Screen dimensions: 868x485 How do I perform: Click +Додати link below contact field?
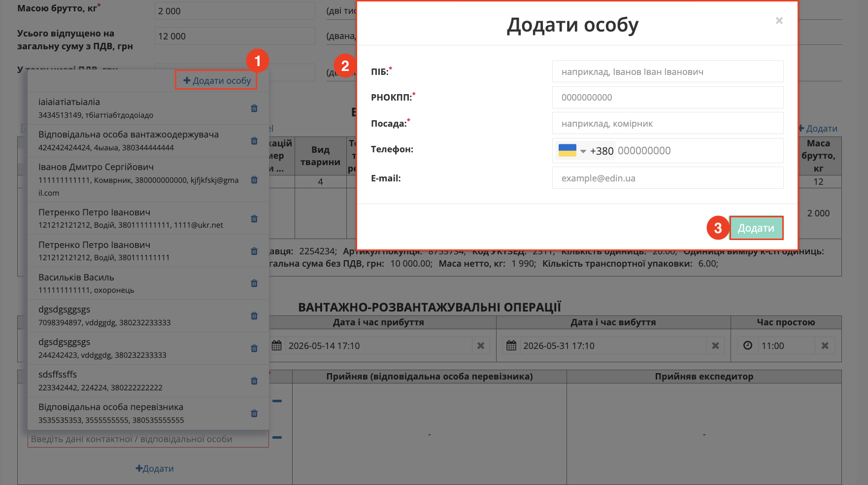[x=155, y=469]
